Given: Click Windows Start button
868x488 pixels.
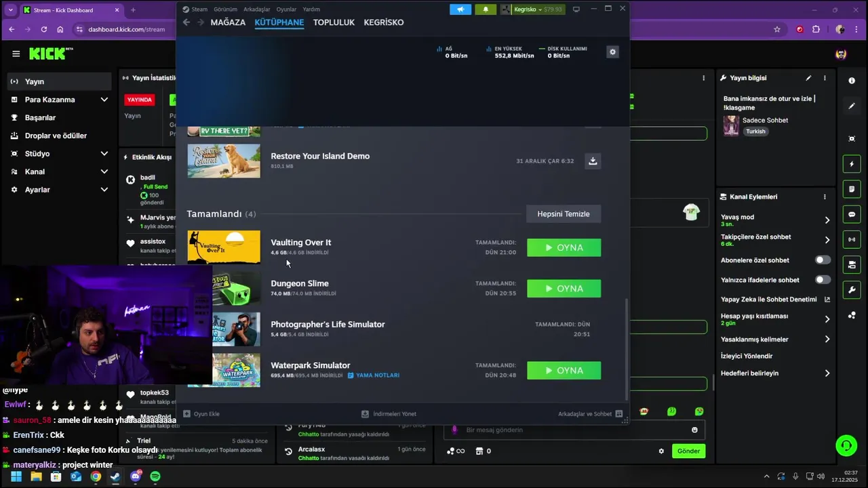Looking at the screenshot, I should [16, 476].
